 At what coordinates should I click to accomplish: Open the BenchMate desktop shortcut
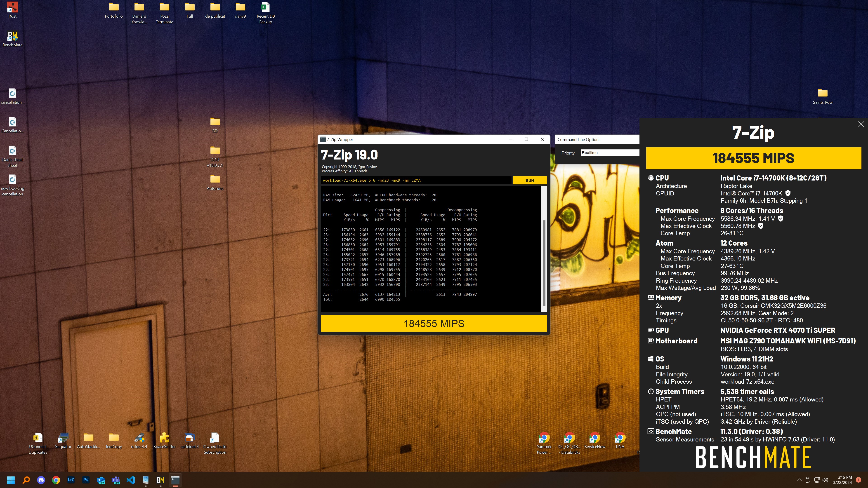pyautogui.click(x=12, y=39)
